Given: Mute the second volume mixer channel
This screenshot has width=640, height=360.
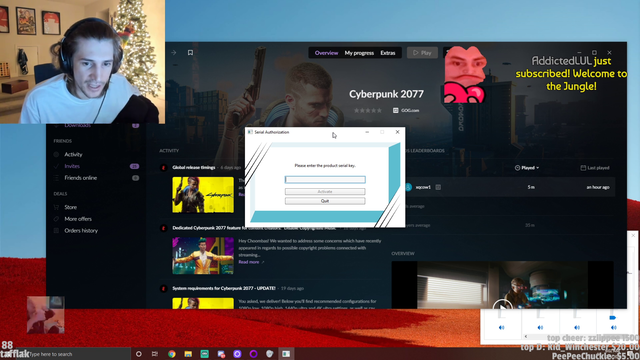Looking at the screenshot, I should click(x=540, y=327).
